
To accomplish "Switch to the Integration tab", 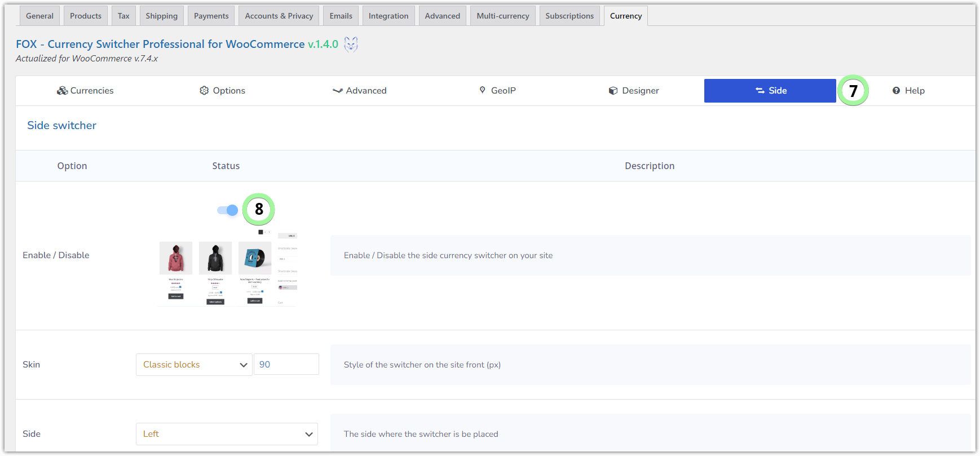I will click(389, 16).
